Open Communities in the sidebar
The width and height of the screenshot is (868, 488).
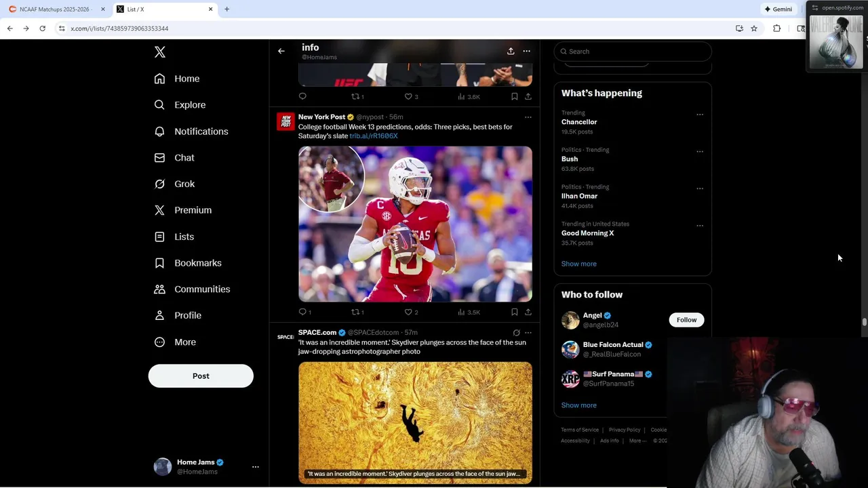(x=192, y=289)
